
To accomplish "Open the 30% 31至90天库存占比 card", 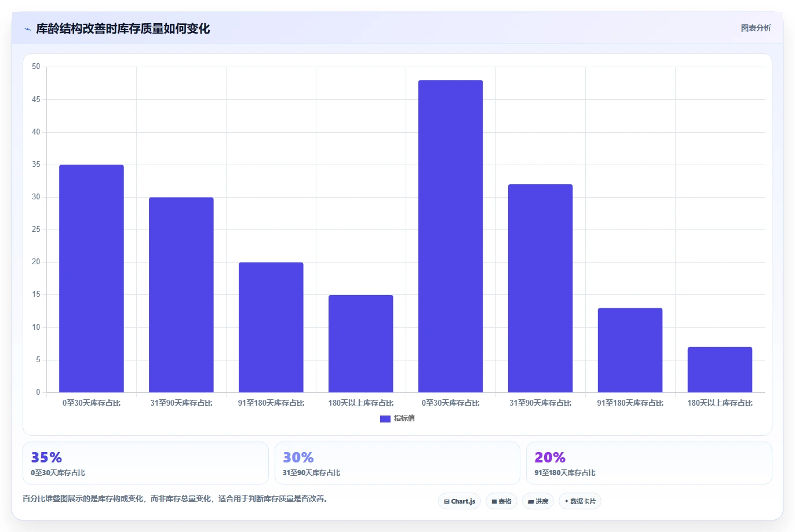I will 397,463.
